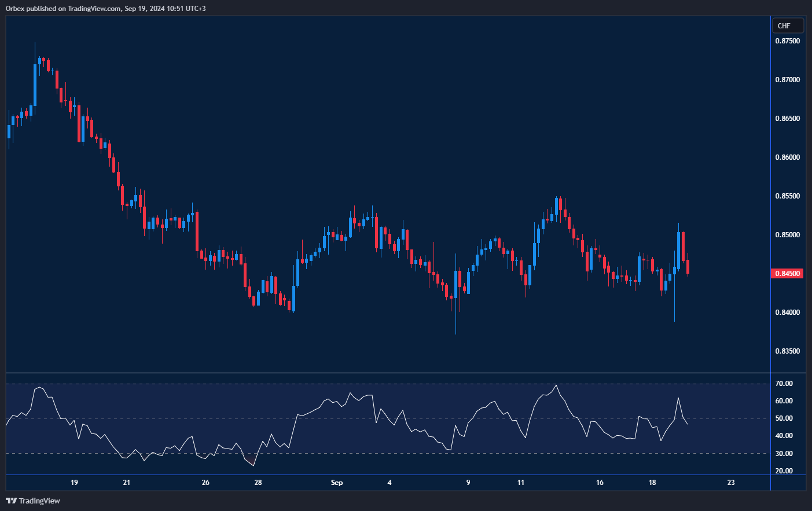Select the 0.87500 price axis label
This screenshot has height=511, width=812.
787,41
